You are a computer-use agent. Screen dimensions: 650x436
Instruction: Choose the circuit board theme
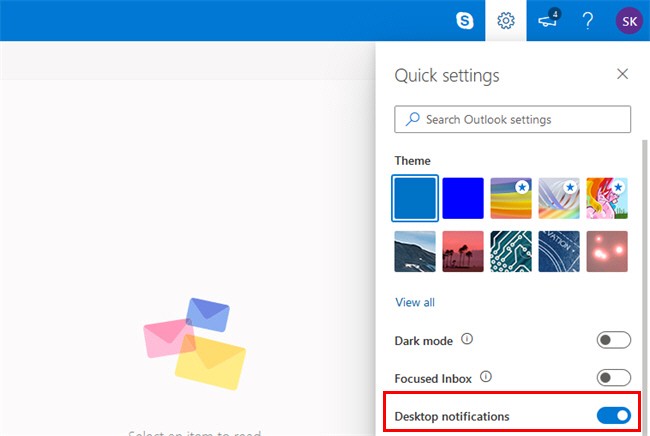pyautogui.click(x=511, y=252)
